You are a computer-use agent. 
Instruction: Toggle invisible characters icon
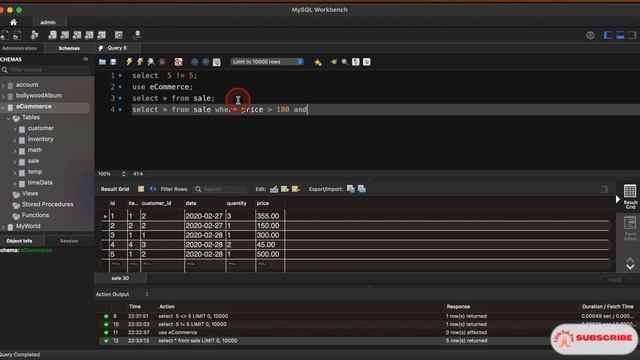(x=356, y=62)
